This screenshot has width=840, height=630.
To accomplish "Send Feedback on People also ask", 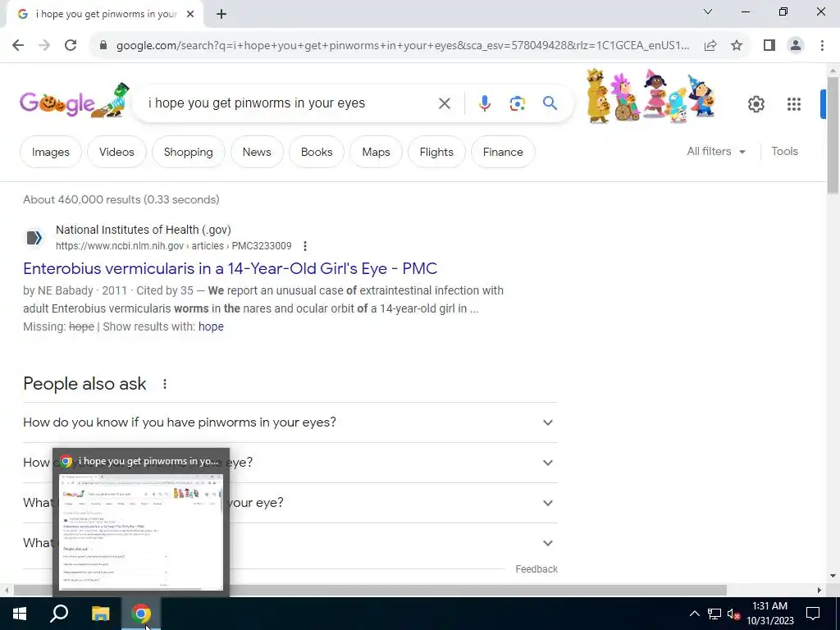I will (536, 569).
